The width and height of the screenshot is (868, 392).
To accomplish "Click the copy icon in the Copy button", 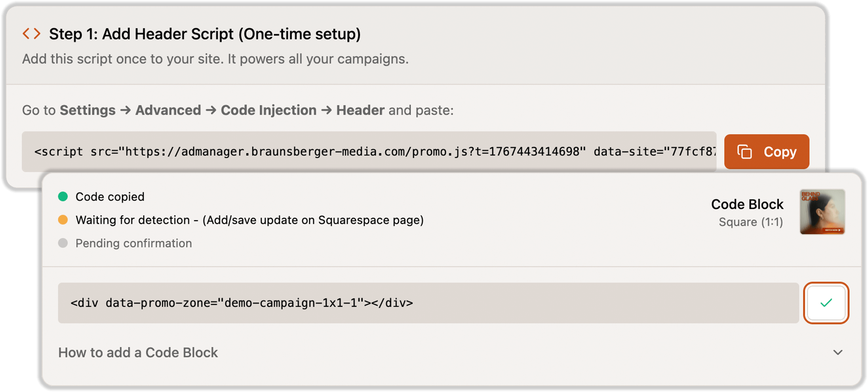I will [x=744, y=152].
